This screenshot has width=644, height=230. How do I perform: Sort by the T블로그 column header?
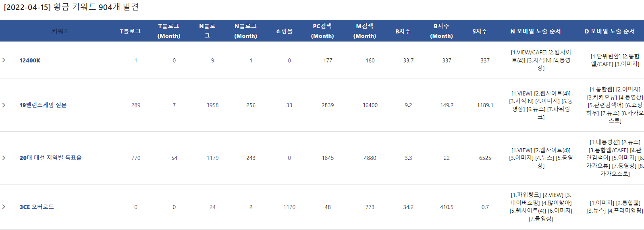(x=130, y=31)
